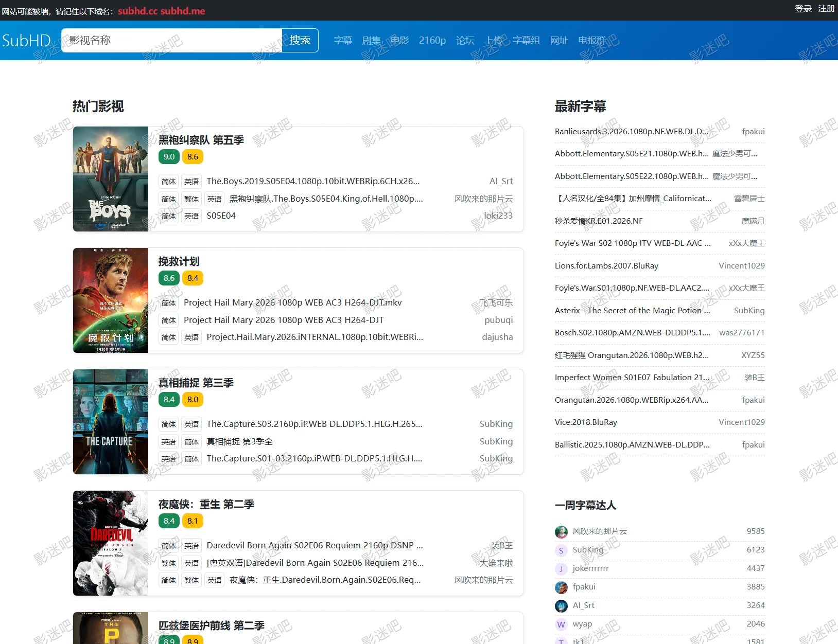Click jokerrrrrr's avatar icon
838x644 pixels.
click(561, 569)
